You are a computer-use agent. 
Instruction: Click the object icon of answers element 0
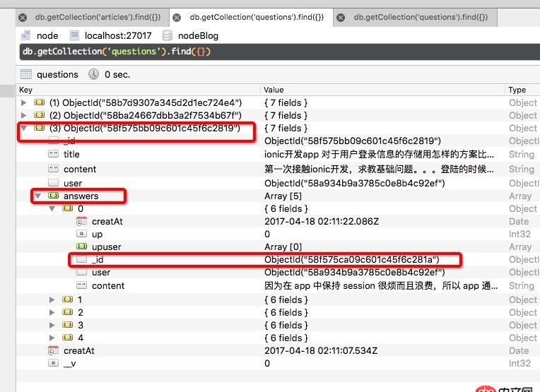[68, 208]
